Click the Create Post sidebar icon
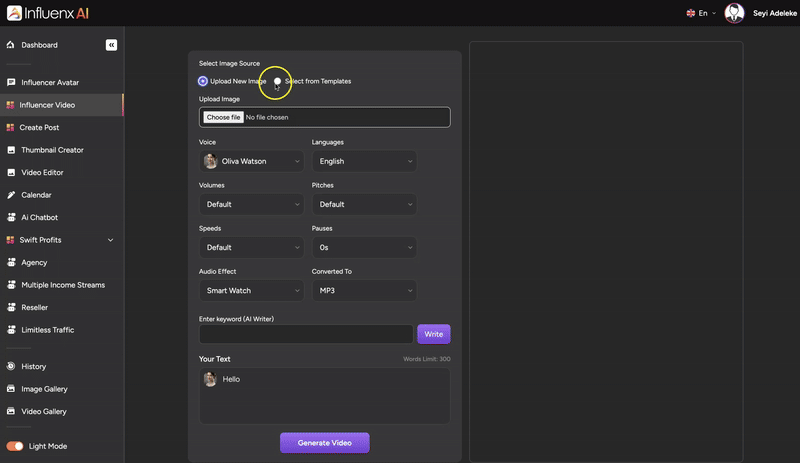800x463 pixels. pos(11,127)
